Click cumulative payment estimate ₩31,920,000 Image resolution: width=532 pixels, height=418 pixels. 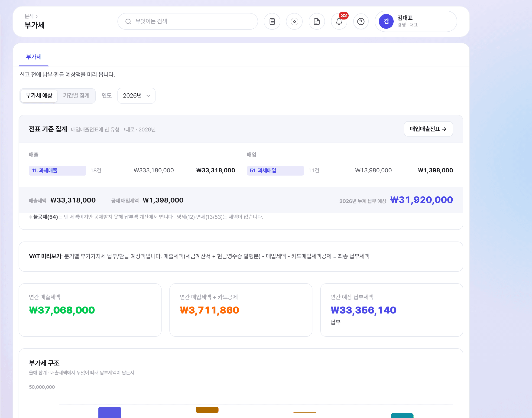point(422,200)
